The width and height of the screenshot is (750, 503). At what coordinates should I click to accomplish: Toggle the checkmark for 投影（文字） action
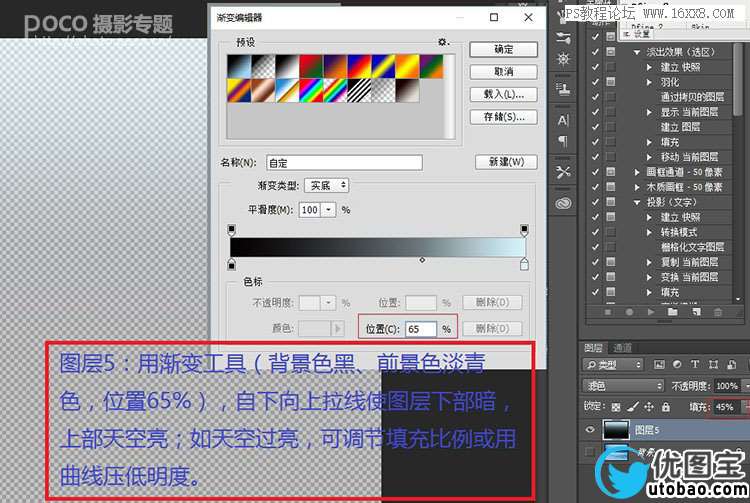tap(596, 201)
